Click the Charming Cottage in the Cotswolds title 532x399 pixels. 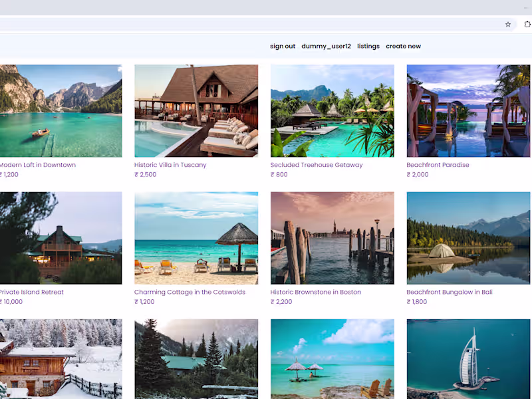pyautogui.click(x=190, y=292)
